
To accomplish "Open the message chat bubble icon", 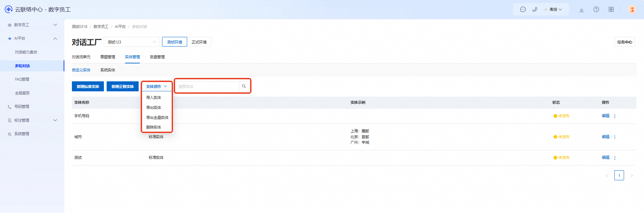I will pyautogui.click(x=523, y=9).
